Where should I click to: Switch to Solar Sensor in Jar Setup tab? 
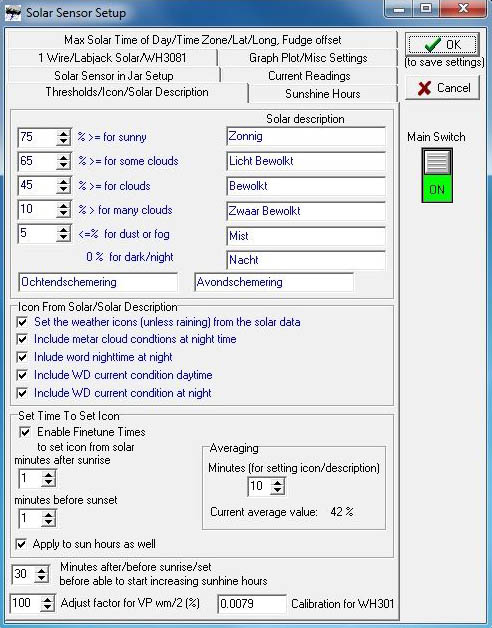click(114, 76)
